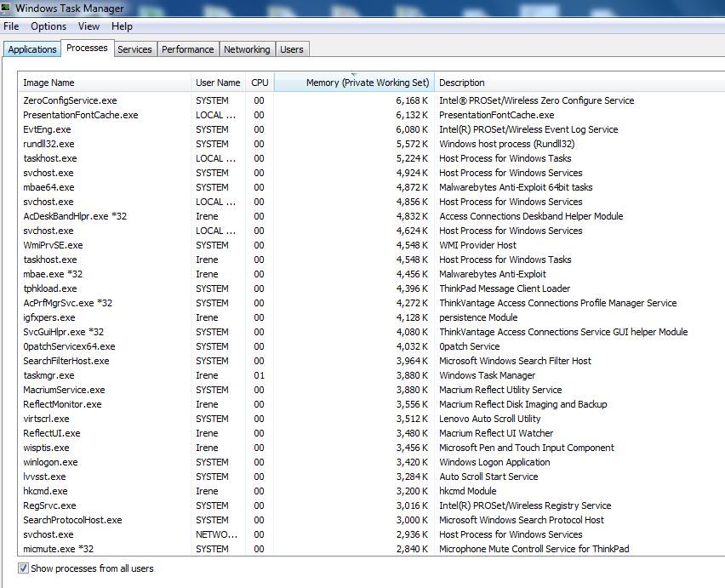Toggle Show processes from all users checkbox
Screen dimensions: 725x588
23,568
